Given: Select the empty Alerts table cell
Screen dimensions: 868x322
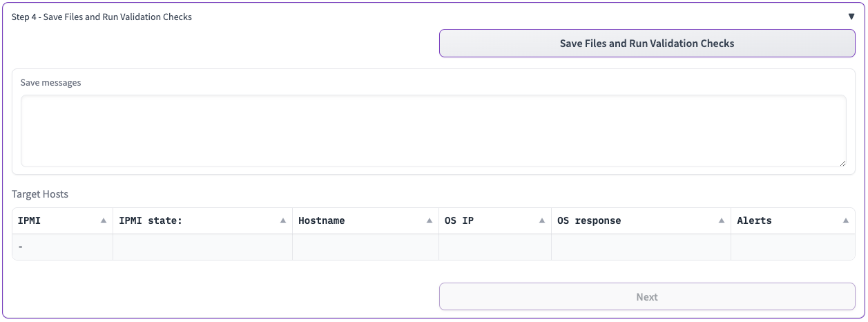Looking at the screenshot, I should (792, 247).
